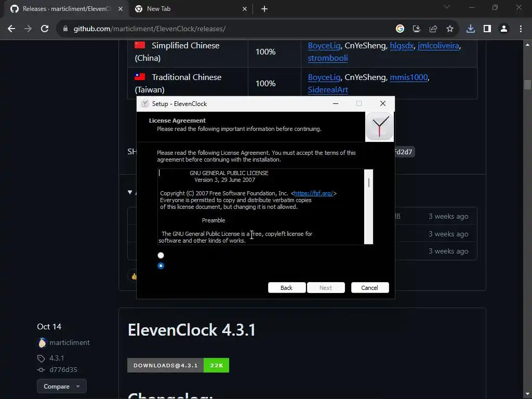Open a new tab with the plus icon
This screenshot has width=532, height=399.
coord(264,9)
